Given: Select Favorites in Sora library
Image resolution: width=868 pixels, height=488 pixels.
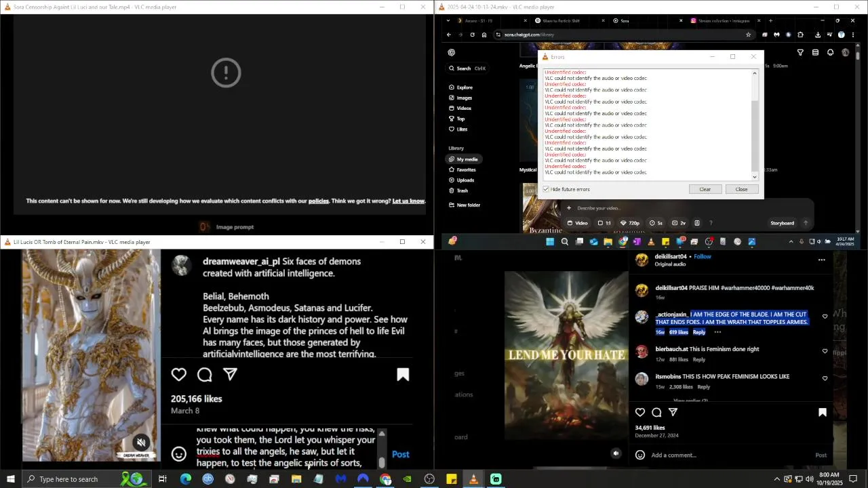Looking at the screenshot, I should pos(462,169).
